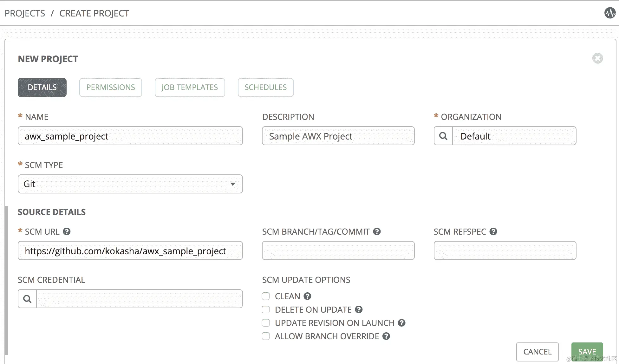Open the Job Templates tab
The image size is (619, 364).
tap(190, 88)
